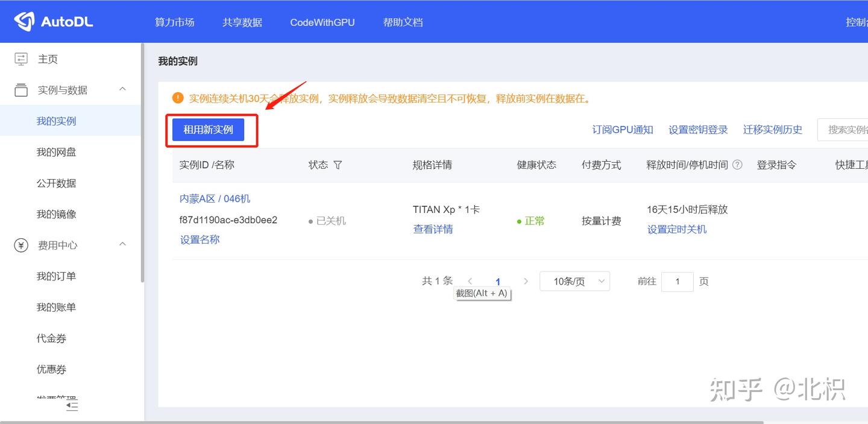The height and width of the screenshot is (424, 868).
Task: Click 设置定时关机 for the instance
Action: pyautogui.click(x=676, y=229)
